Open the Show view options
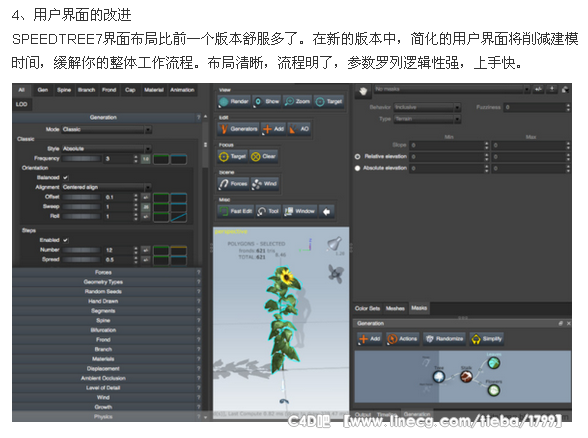This screenshot has width=588, height=438. (x=267, y=101)
